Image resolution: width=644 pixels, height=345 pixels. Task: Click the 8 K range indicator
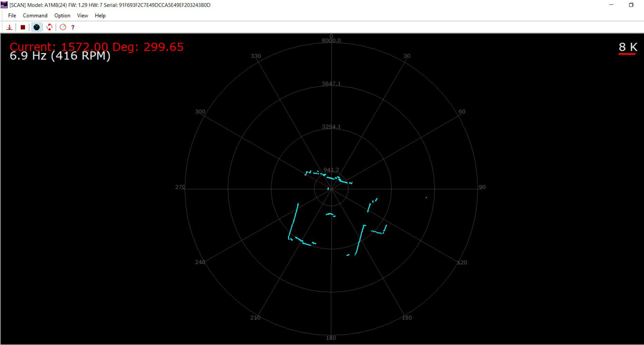627,47
